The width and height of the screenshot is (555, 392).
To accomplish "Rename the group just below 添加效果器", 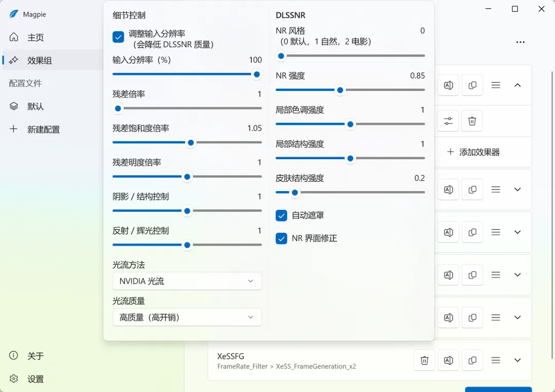I will point(449,190).
